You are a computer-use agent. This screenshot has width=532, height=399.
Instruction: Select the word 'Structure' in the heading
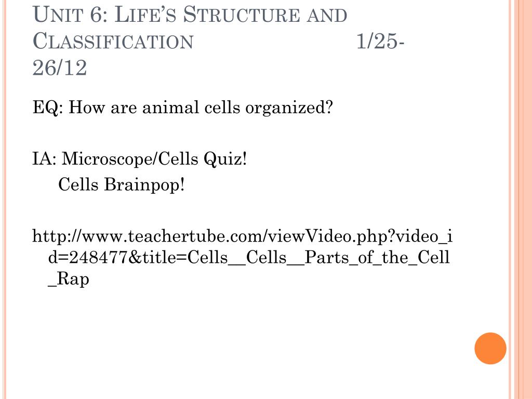[x=242, y=15]
